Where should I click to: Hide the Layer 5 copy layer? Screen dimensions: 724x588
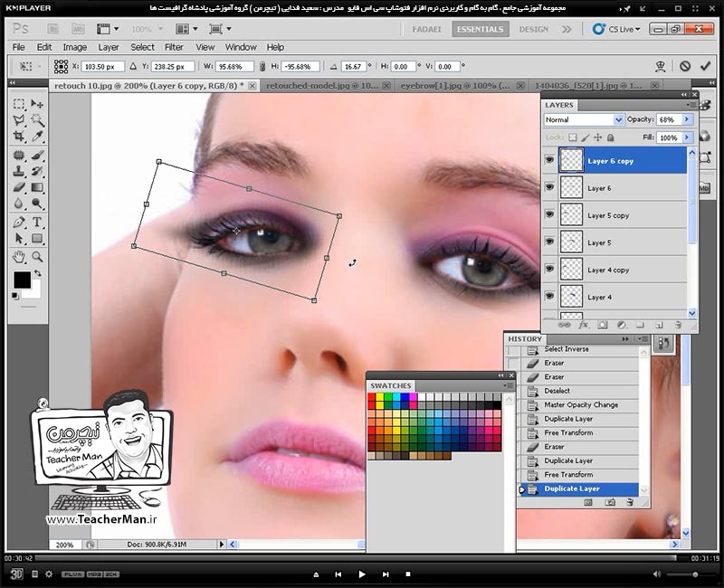(549, 214)
